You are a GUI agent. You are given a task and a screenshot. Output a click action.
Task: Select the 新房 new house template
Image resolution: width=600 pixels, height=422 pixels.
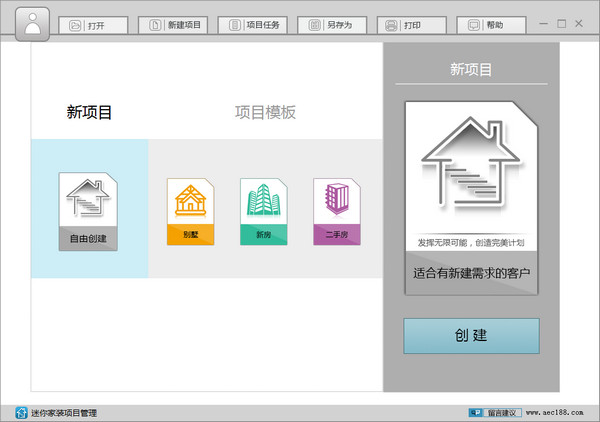click(264, 212)
